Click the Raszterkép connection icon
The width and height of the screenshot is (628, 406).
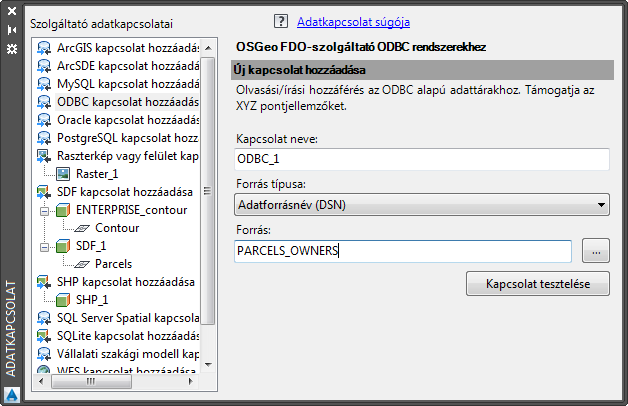[x=44, y=156]
